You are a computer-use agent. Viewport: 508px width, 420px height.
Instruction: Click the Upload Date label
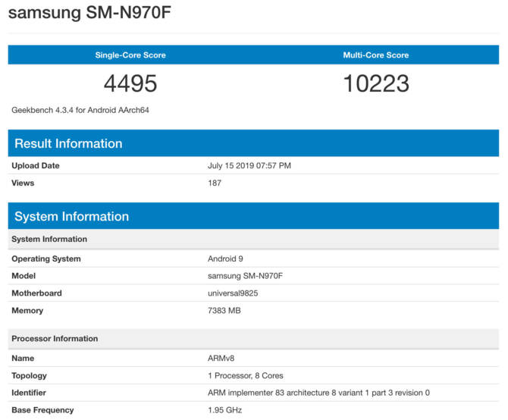(x=36, y=165)
